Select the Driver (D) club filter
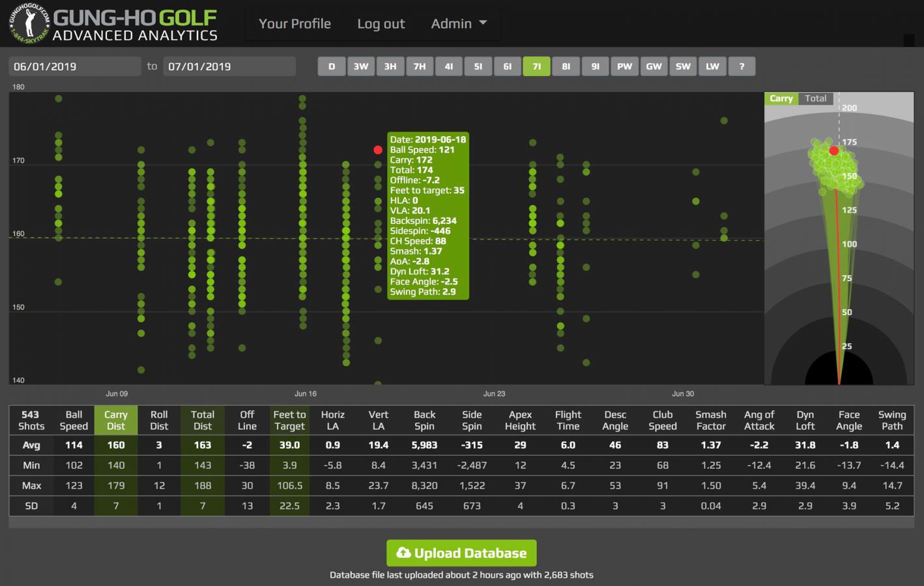This screenshot has height=586, width=924. tap(332, 66)
